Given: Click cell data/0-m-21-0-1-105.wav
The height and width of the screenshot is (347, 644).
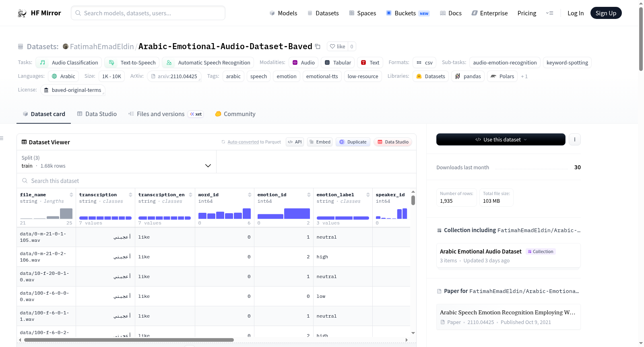Looking at the screenshot, I should [46, 237].
